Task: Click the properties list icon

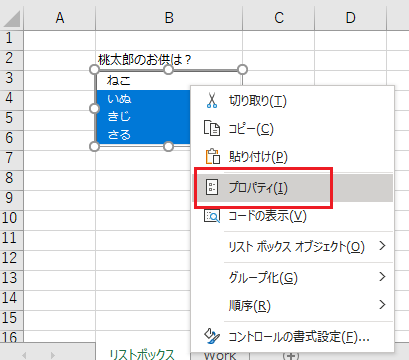Action: (212, 188)
